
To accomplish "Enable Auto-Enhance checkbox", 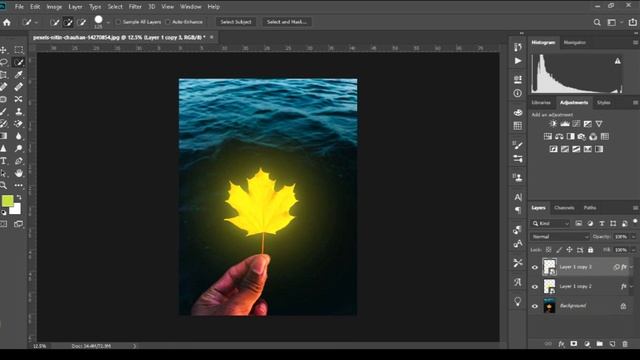I will [x=168, y=22].
